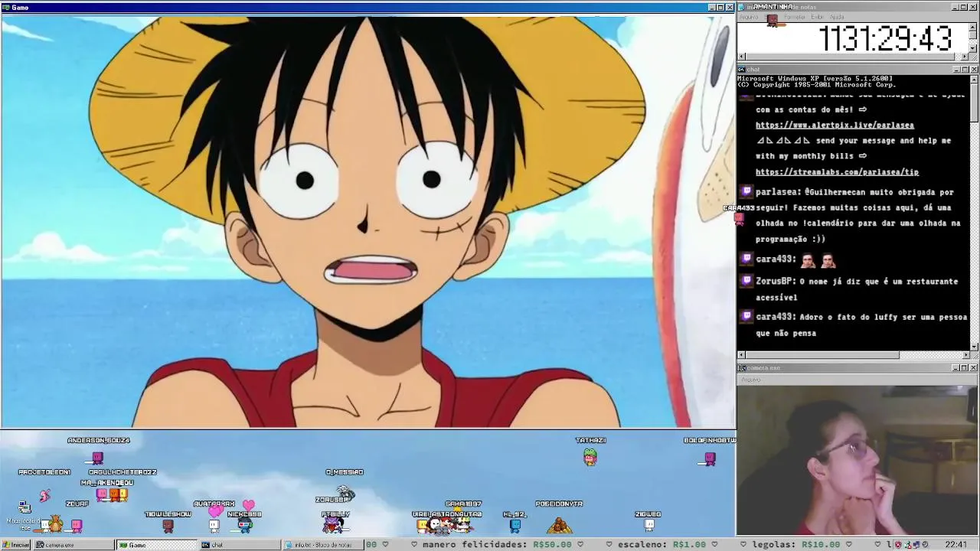This screenshot has width=980, height=551.
Task: Click the chat horizontal scrollbar right arrow
Action: [x=965, y=355]
